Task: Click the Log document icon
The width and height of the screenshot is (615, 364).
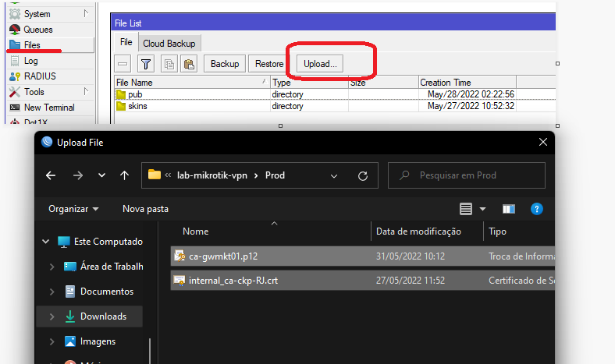Action: [x=15, y=61]
